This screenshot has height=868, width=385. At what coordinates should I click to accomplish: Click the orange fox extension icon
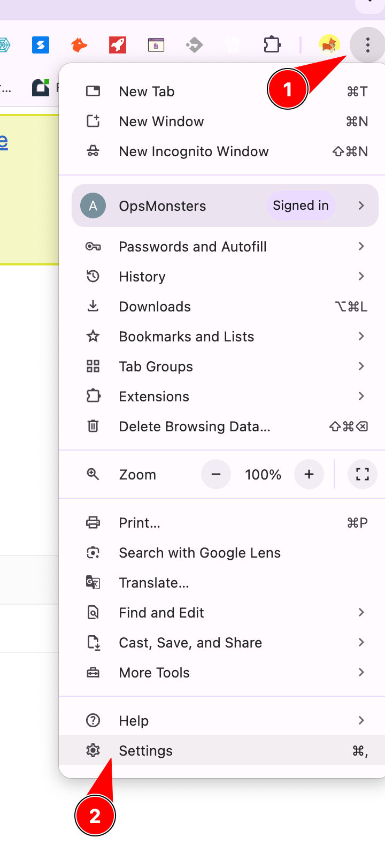pyautogui.click(x=79, y=45)
